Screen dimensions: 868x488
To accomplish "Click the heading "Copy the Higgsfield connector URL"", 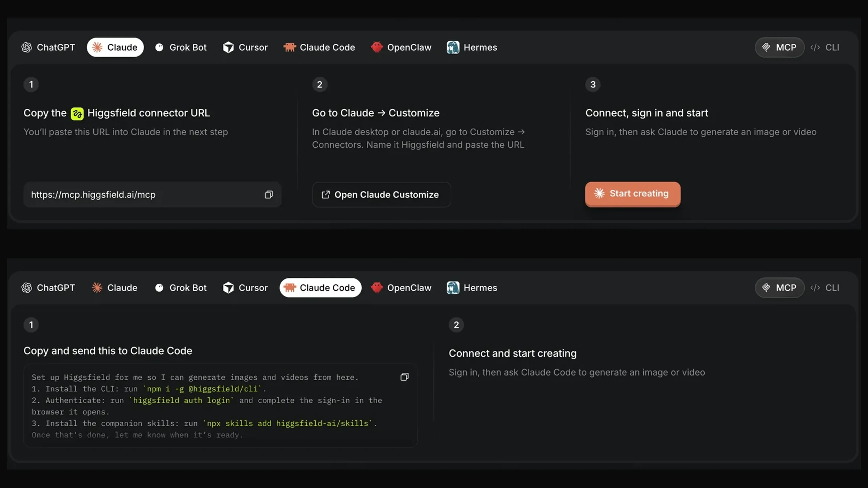I will [x=116, y=113].
